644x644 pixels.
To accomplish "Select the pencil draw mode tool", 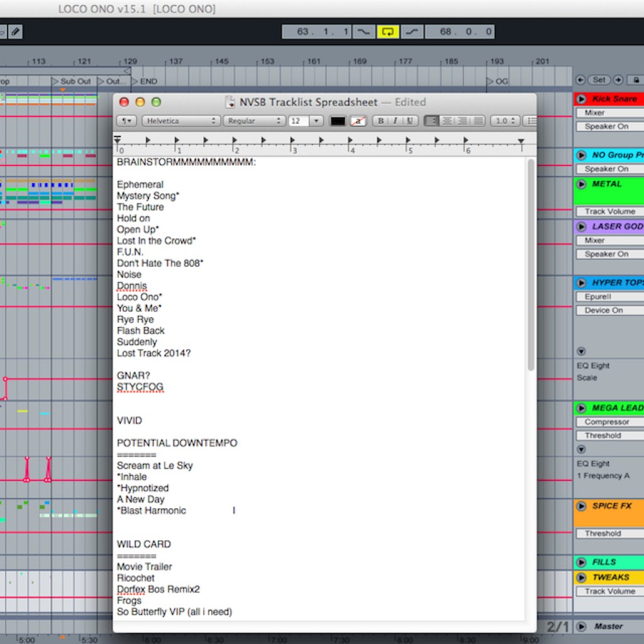I will (x=15, y=31).
